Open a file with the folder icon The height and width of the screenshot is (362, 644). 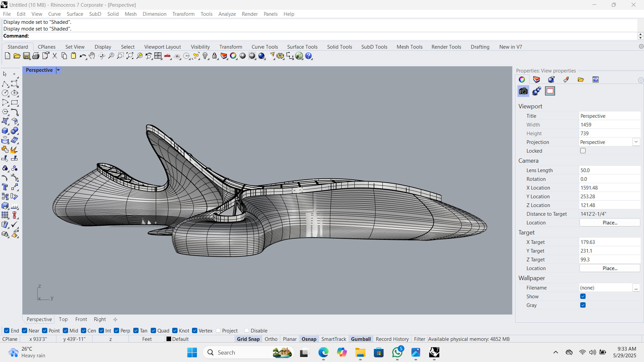(17, 56)
